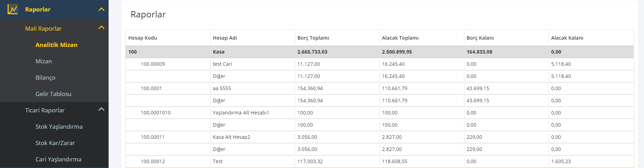Click the Borç Kalanı column header
The width and height of the screenshot is (644, 168).
[480, 38]
